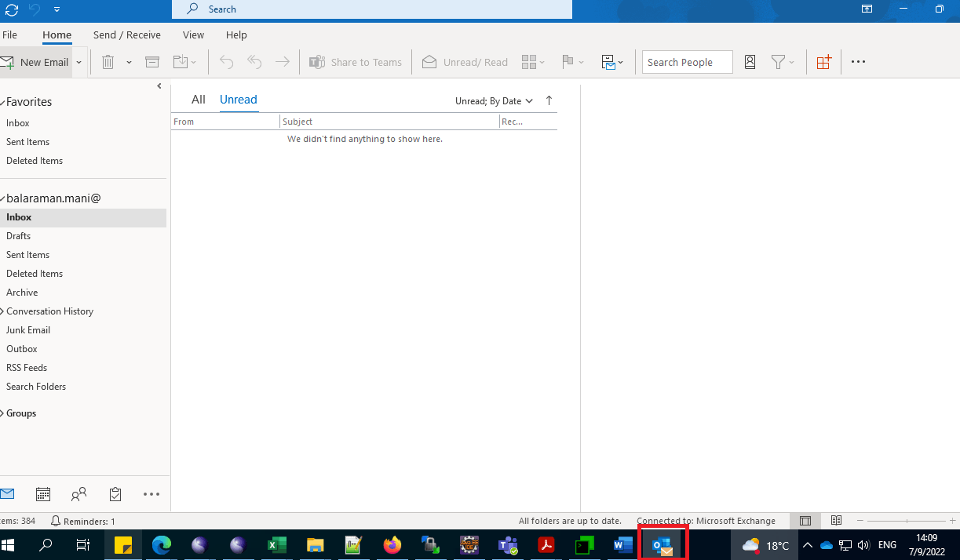Enable Reading view in the status bar
The height and width of the screenshot is (560, 960).
tap(836, 520)
